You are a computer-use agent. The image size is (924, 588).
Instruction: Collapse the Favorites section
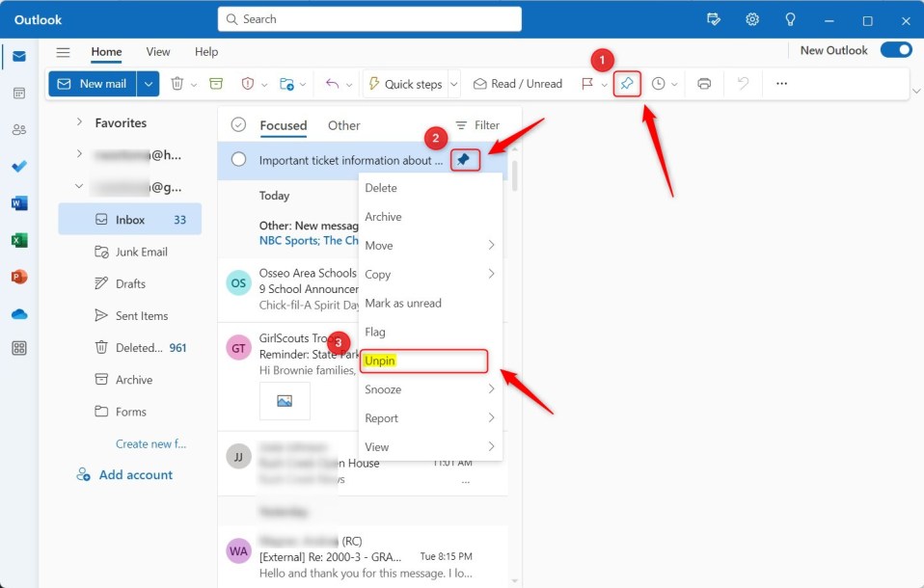pyautogui.click(x=79, y=122)
